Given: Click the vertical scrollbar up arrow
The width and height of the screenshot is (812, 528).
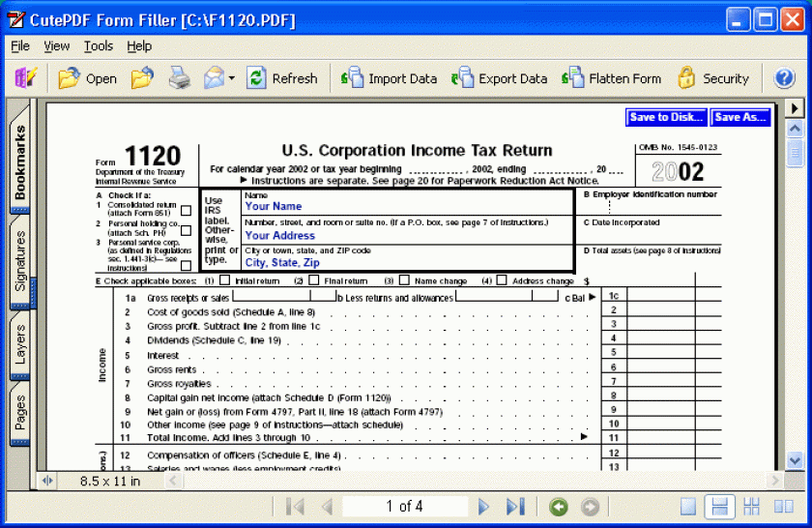Looking at the screenshot, I should [x=795, y=128].
